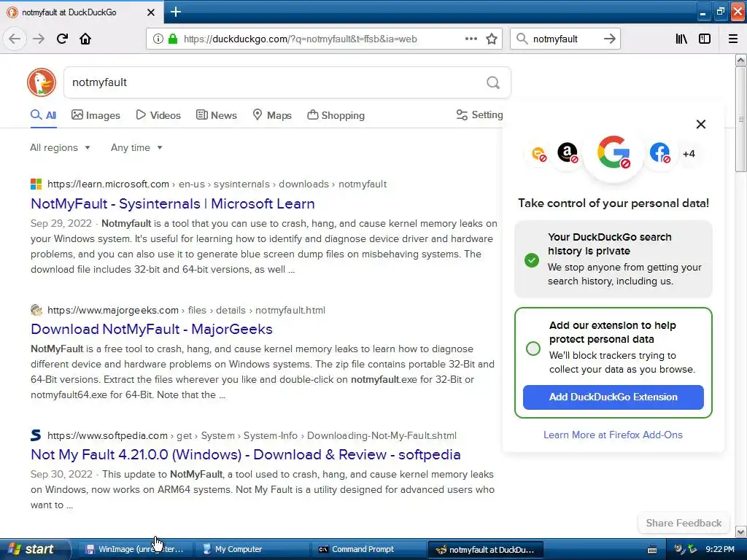The width and height of the screenshot is (747, 560).
Task: Submit Firefox search with the arrow button
Action: (609, 39)
